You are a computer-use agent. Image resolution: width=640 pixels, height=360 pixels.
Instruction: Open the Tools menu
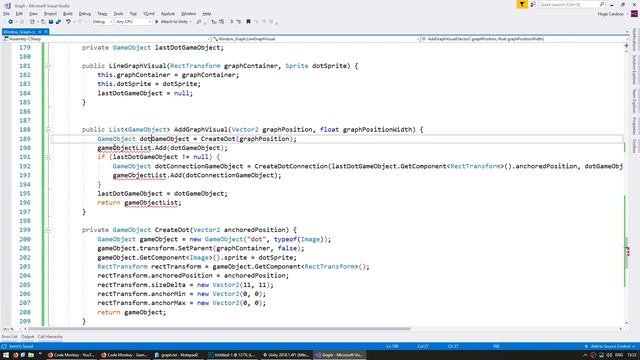[x=118, y=14]
